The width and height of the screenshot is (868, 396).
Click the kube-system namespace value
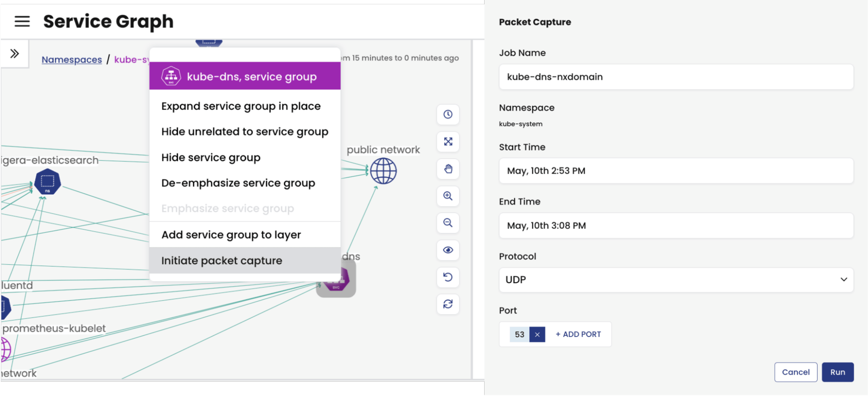521,124
